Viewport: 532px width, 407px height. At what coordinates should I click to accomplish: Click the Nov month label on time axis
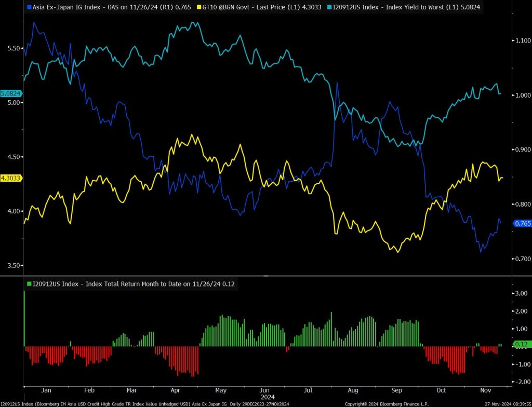click(x=485, y=390)
